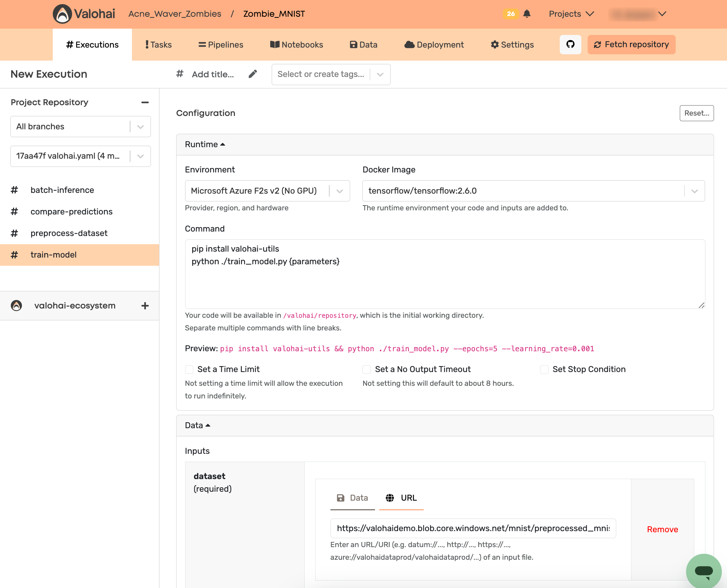This screenshot has height=588, width=727.
Task: Go to the Data tab in navigation
Action: (363, 45)
